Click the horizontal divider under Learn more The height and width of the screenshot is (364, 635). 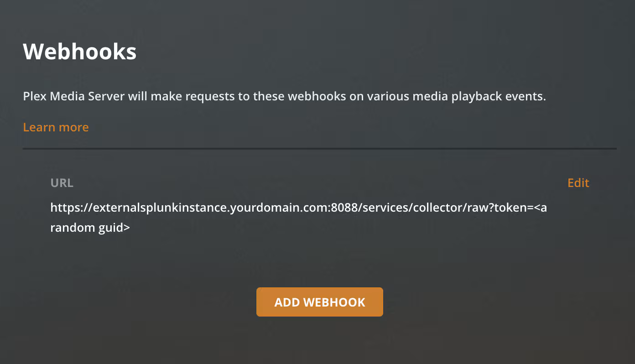click(320, 149)
